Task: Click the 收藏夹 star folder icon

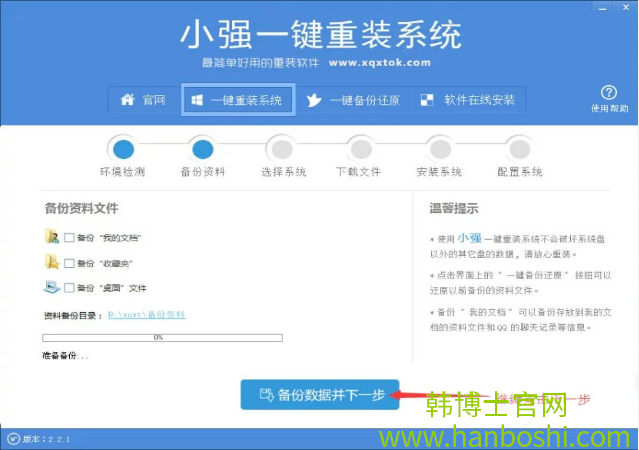Action: [x=52, y=262]
